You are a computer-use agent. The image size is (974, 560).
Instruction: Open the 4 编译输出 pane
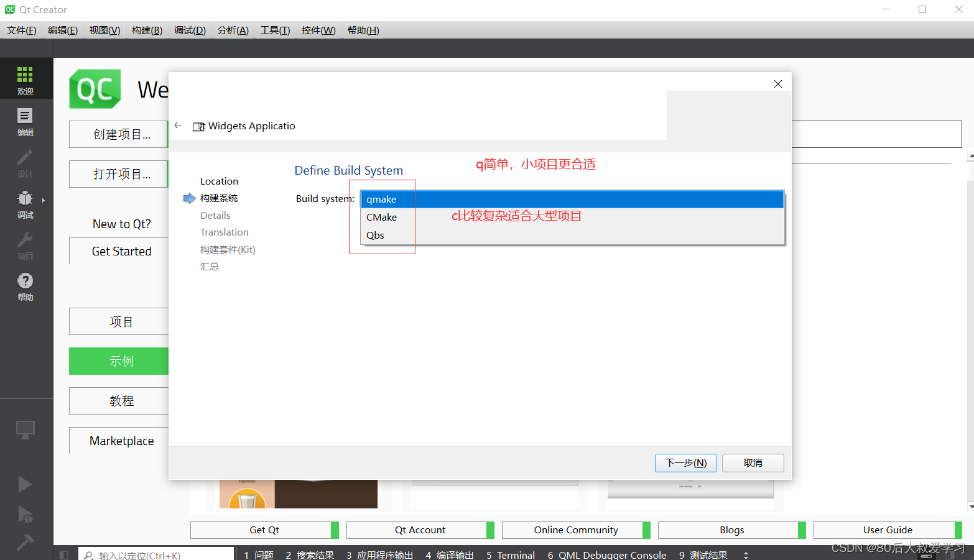click(x=450, y=555)
